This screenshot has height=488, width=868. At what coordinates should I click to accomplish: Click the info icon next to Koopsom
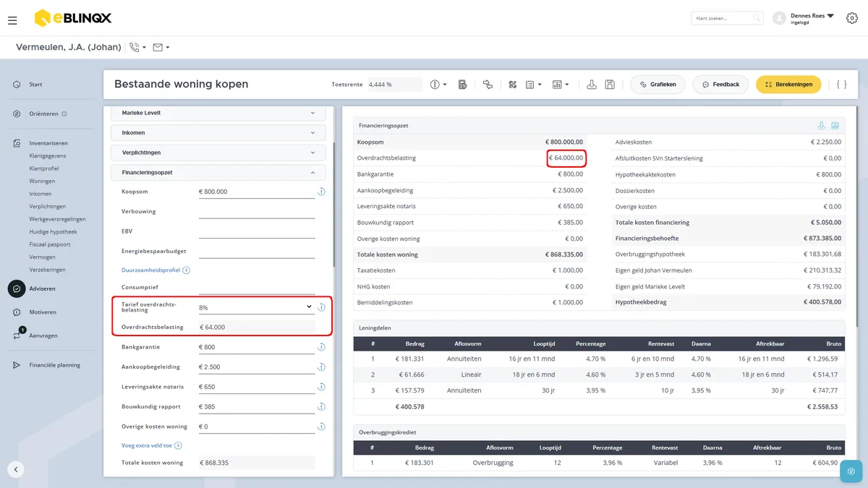(321, 192)
